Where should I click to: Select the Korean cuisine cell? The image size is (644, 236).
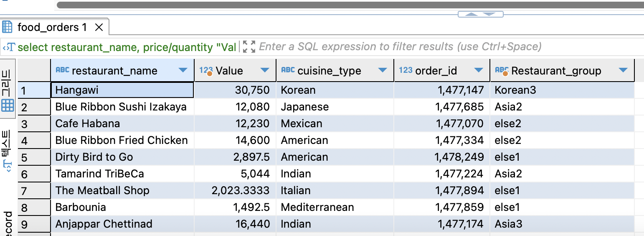tap(335, 90)
